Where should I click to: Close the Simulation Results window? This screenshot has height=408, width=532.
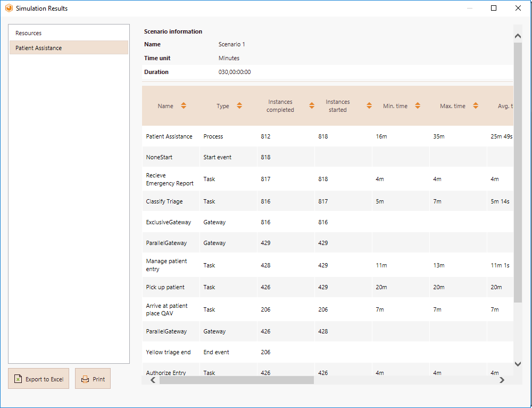tap(518, 8)
